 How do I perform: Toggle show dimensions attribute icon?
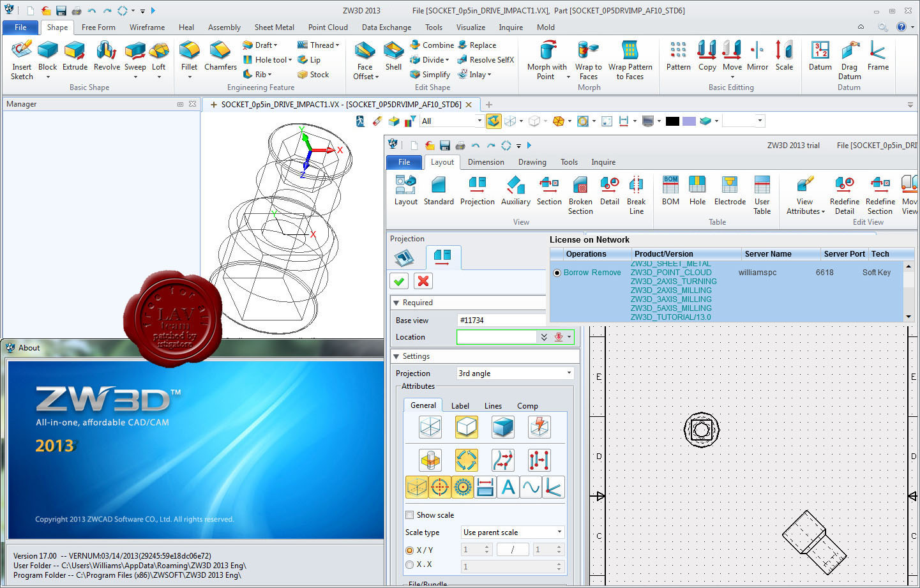(485, 487)
